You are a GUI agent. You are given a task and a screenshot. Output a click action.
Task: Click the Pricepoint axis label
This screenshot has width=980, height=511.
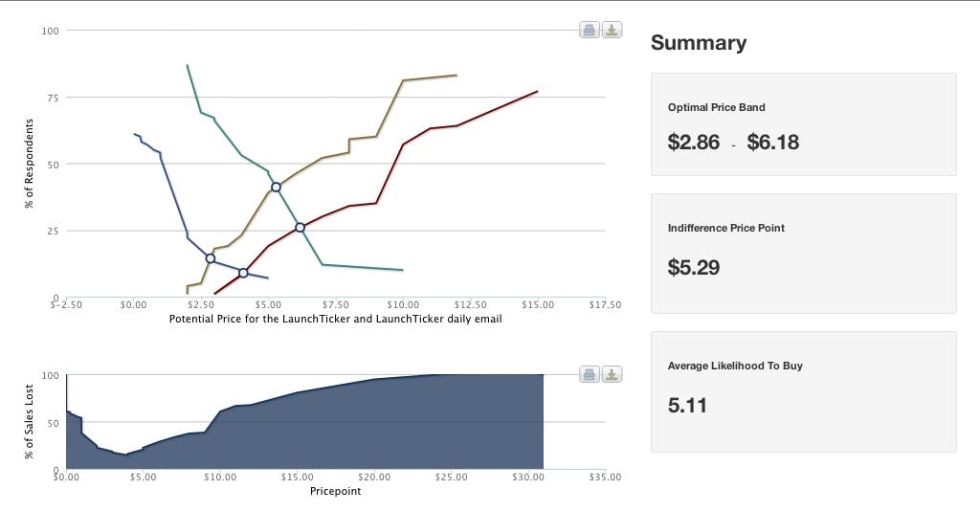(x=335, y=491)
